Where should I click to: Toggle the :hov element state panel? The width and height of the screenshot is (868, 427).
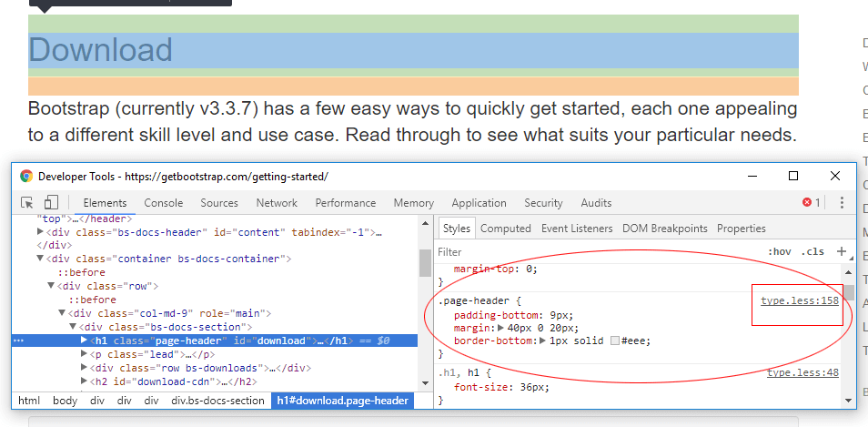point(779,252)
